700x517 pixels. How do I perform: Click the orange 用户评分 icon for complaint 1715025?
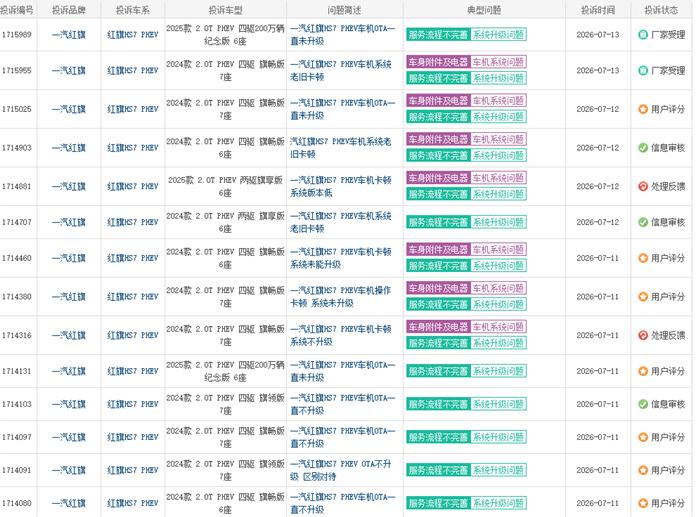pos(643,109)
